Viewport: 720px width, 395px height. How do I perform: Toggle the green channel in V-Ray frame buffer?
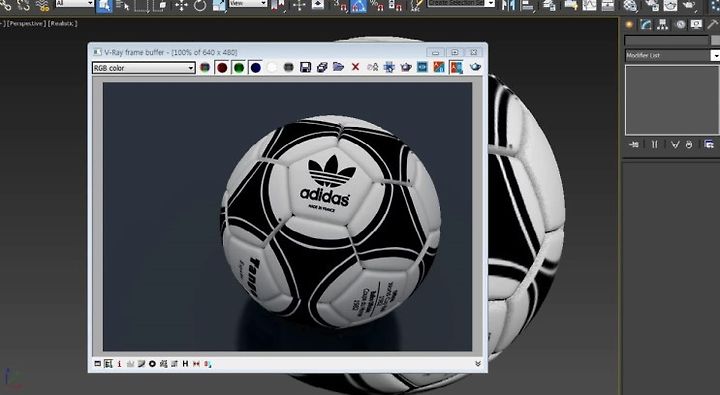click(239, 68)
